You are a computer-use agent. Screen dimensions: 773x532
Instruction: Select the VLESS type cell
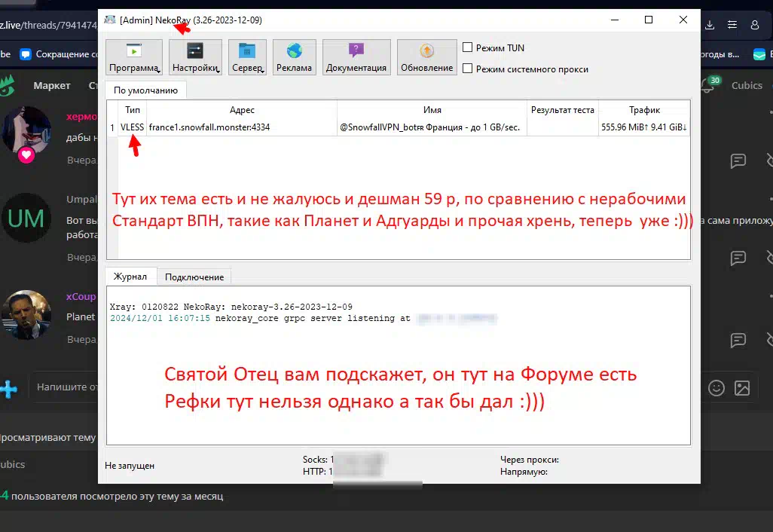(x=132, y=127)
